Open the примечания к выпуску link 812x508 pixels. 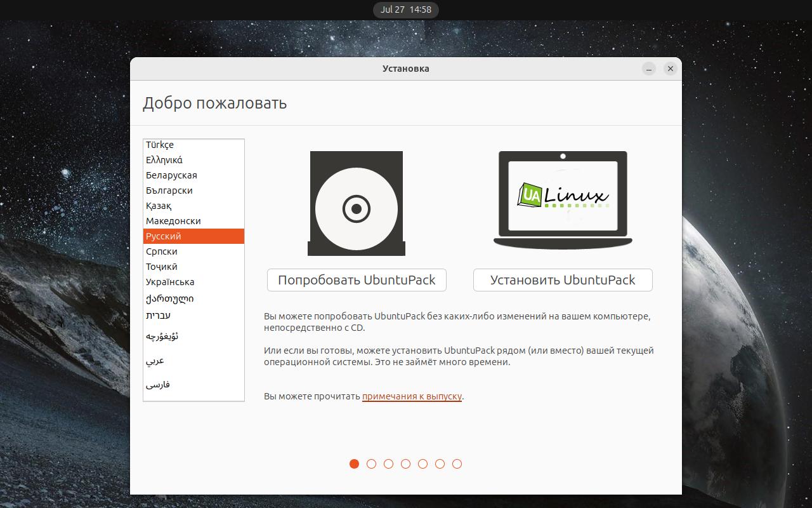click(x=412, y=396)
